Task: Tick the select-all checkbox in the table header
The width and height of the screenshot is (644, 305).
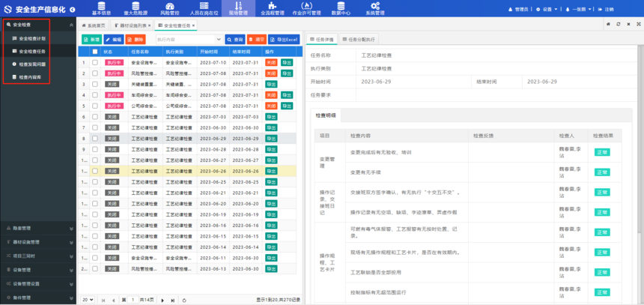Action: (94, 52)
